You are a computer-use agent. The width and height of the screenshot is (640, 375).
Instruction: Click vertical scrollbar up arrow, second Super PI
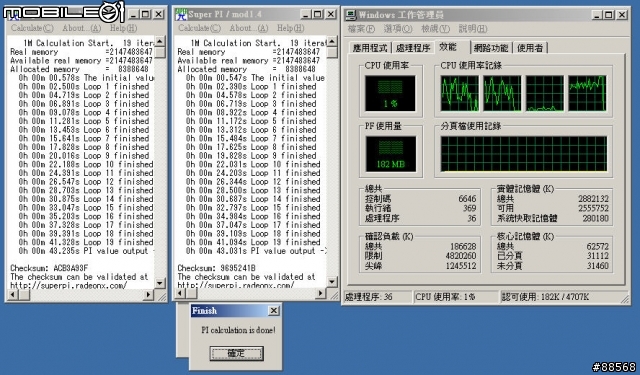[332, 41]
